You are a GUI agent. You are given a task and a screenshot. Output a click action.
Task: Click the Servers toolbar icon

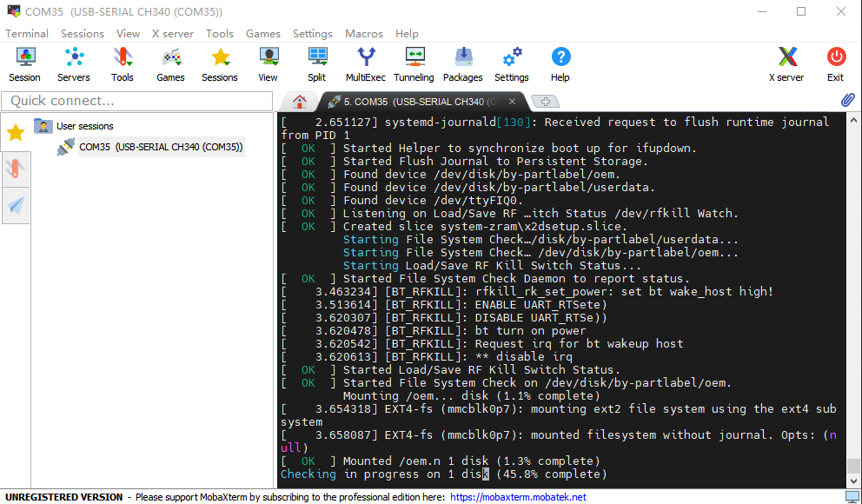74,64
